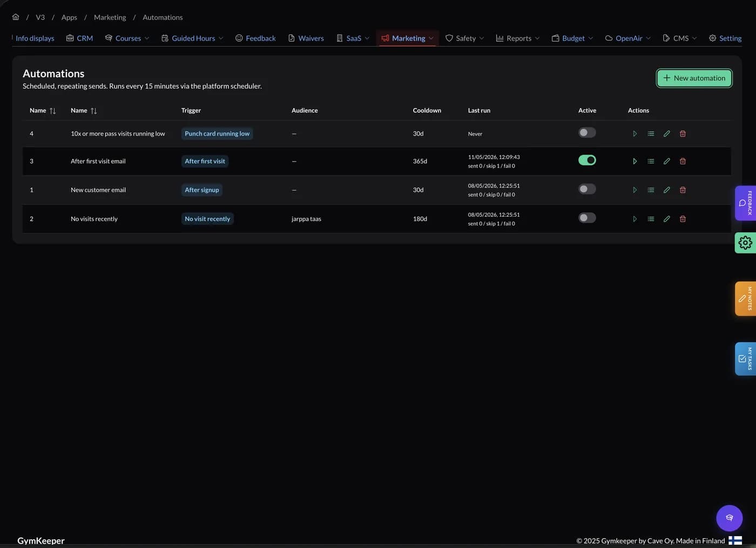The width and height of the screenshot is (756, 548).
Task: Open the Setting nav item
Action: tap(725, 38)
